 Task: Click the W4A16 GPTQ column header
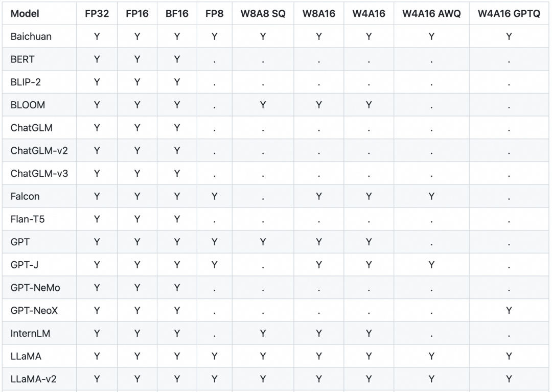509,14
